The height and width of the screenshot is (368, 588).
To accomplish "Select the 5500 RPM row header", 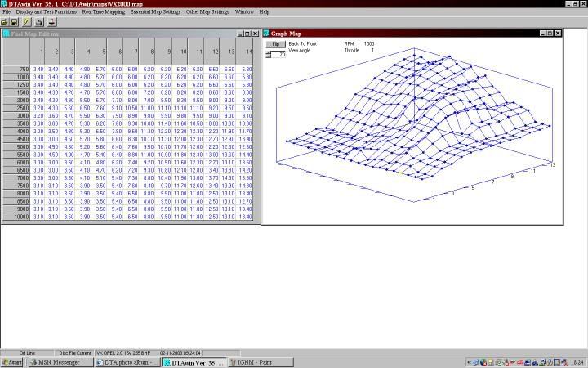I will [x=16, y=155].
